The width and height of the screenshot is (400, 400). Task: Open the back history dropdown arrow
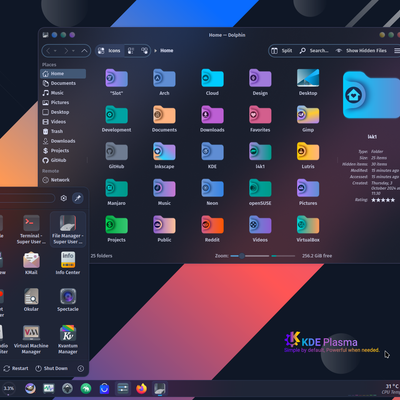pyautogui.click(x=55, y=51)
